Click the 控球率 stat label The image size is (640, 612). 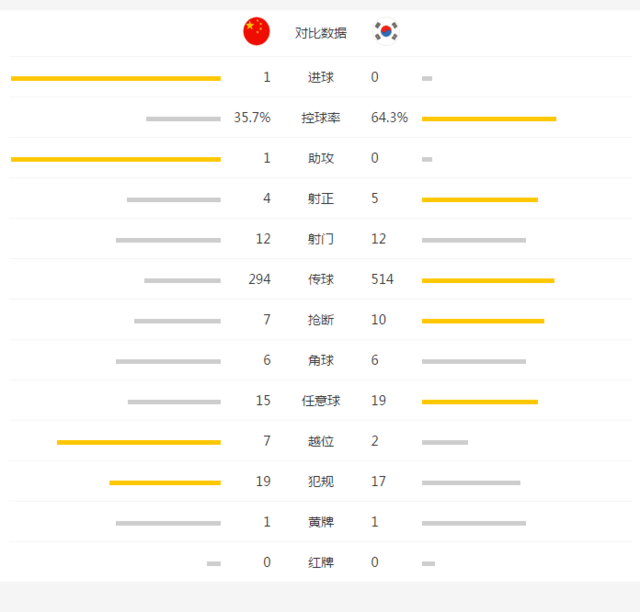(320, 118)
